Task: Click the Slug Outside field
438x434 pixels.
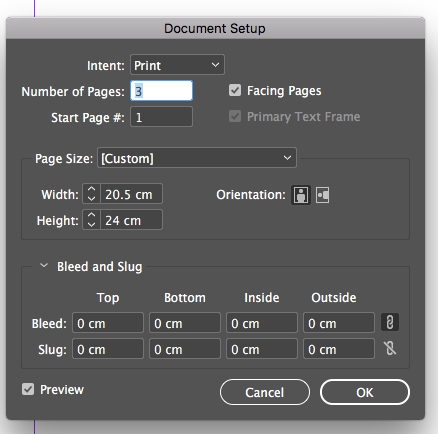Action: 339,349
